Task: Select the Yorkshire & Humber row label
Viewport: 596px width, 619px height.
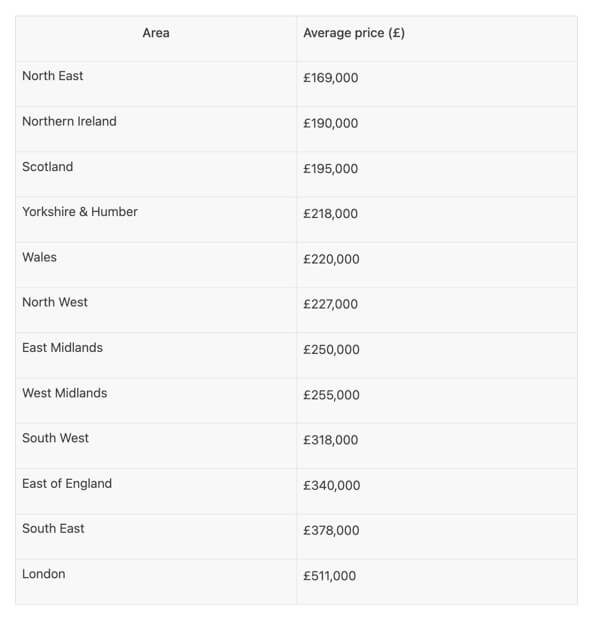Action: coord(80,212)
